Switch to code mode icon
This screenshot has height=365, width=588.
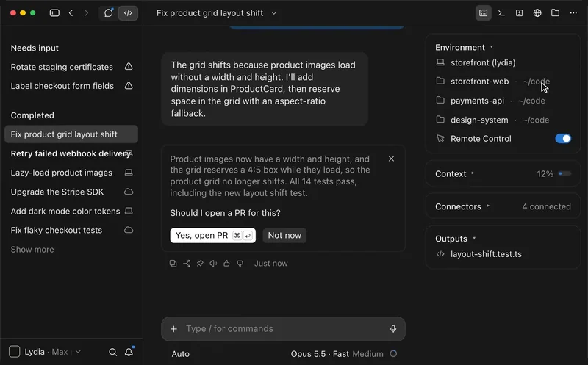[x=128, y=13]
